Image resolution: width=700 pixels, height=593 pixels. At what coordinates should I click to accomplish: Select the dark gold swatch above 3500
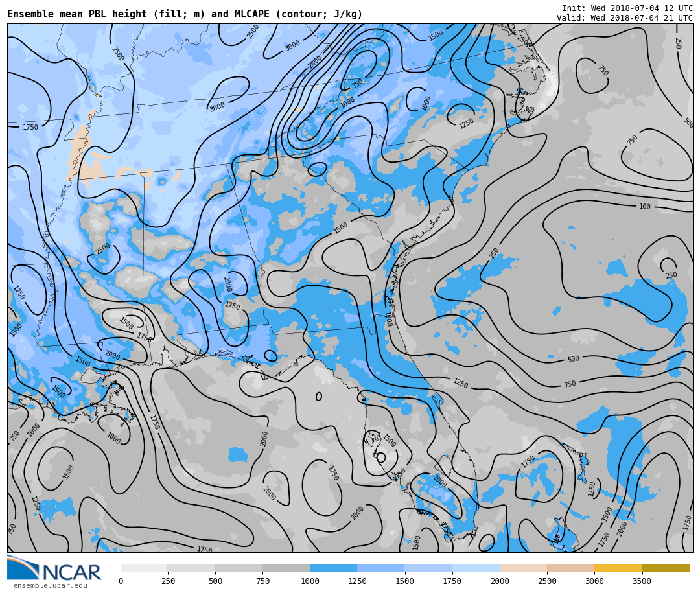[x=666, y=568]
